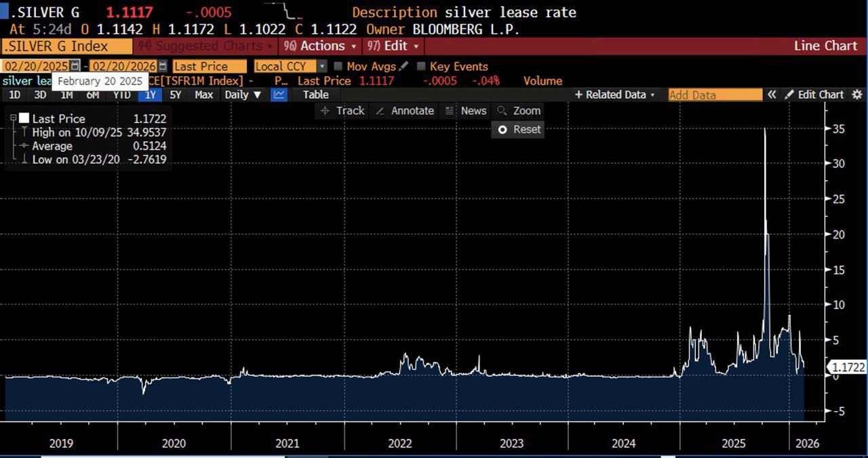Click the Last Price legend row

93,119
